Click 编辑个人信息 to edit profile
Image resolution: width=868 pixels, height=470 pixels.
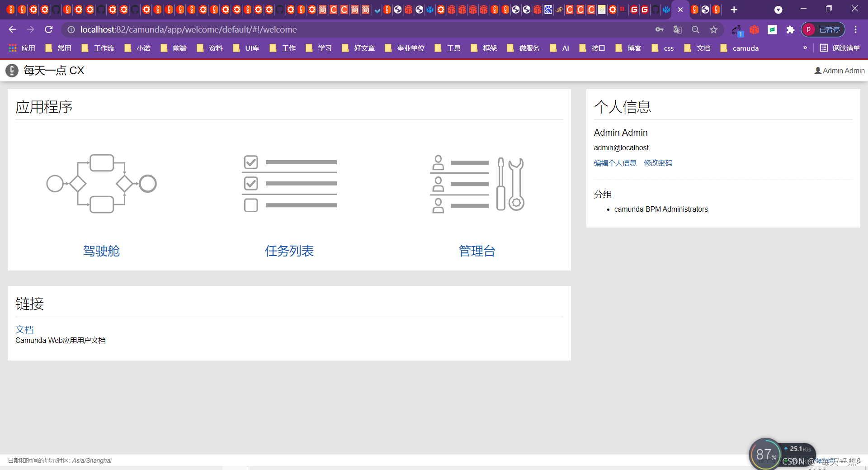pyautogui.click(x=615, y=163)
